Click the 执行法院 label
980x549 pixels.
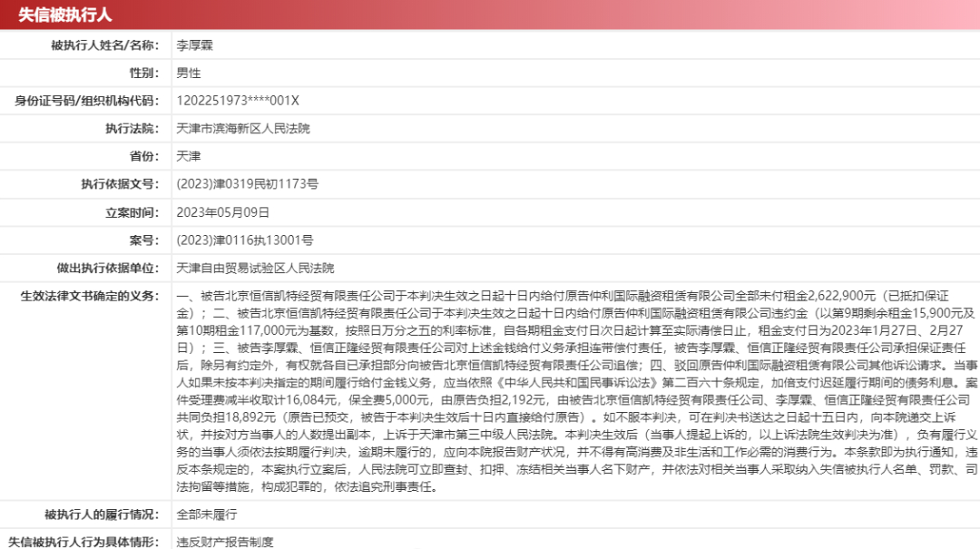pyautogui.click(x=132, y=128)
